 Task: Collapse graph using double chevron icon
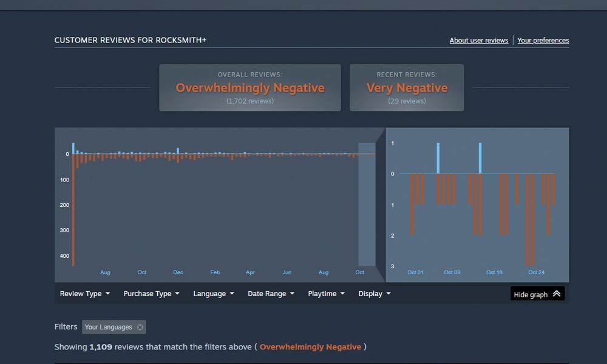[x=557, y=294]
